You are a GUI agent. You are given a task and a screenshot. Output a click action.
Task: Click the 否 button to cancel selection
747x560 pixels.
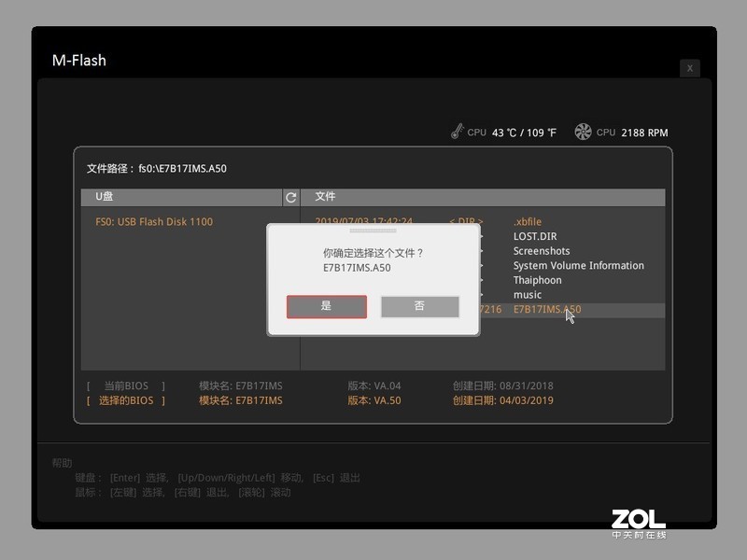click(419, 306)
